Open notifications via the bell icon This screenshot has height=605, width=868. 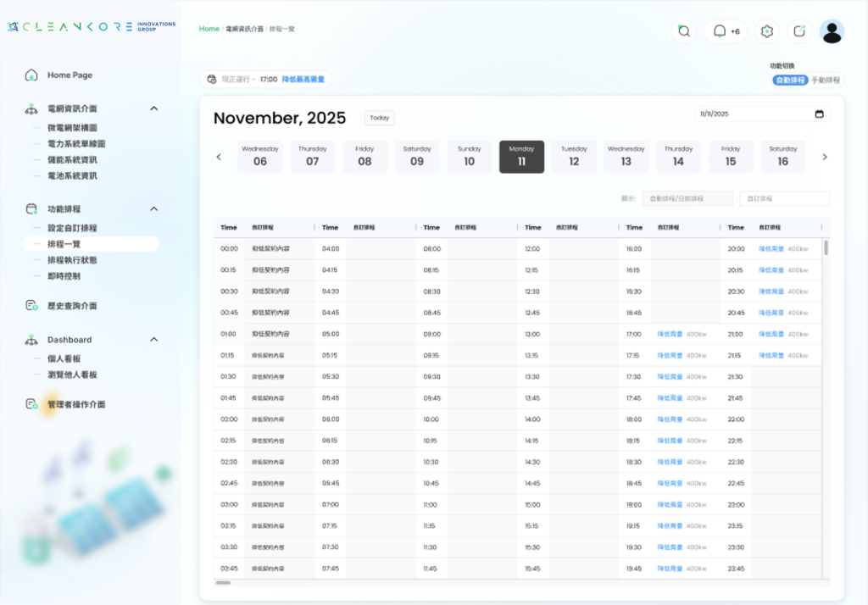[720, 31]
